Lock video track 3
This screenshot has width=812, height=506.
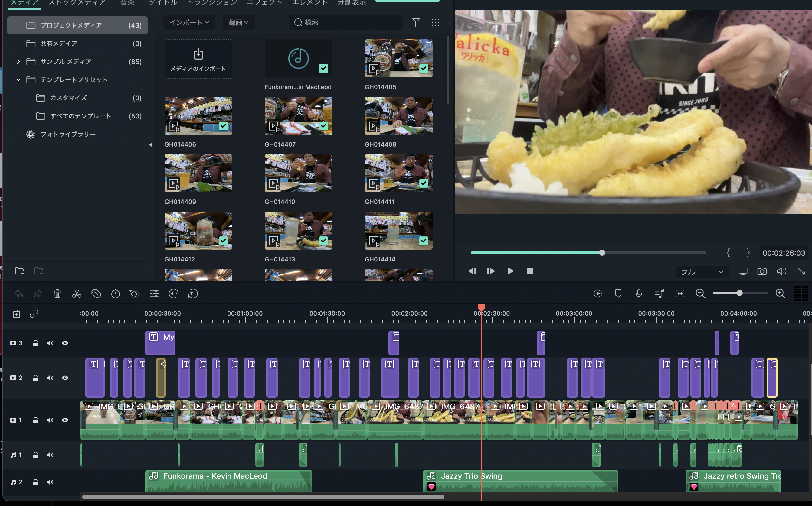point(35,343)
